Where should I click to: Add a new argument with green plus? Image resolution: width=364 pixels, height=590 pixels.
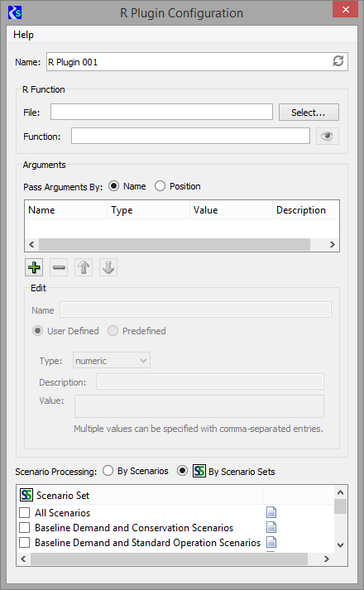pyautogui.click(x=34, y=267)
